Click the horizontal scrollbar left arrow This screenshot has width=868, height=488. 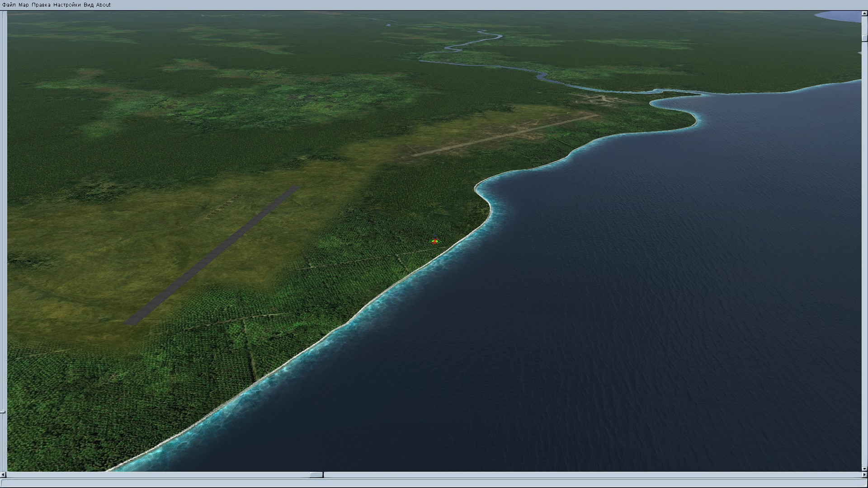pyautogui.click(x=3, y=475)
